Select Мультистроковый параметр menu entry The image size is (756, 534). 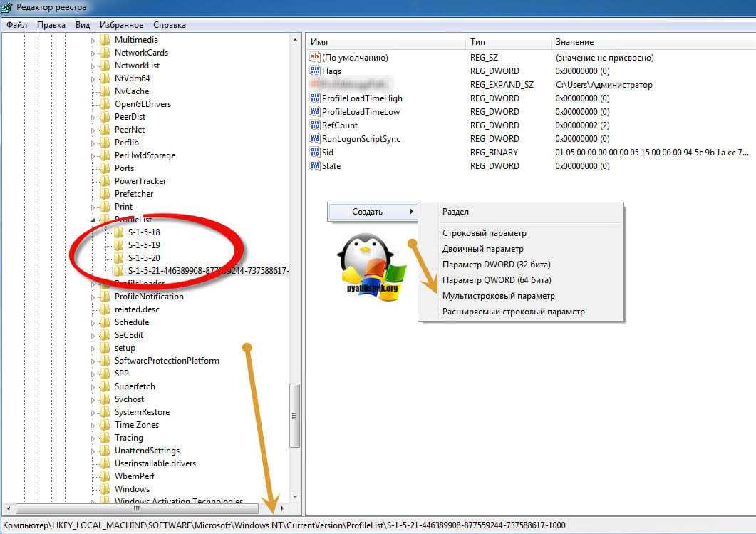pyautogui.click(x=498, y=296)
